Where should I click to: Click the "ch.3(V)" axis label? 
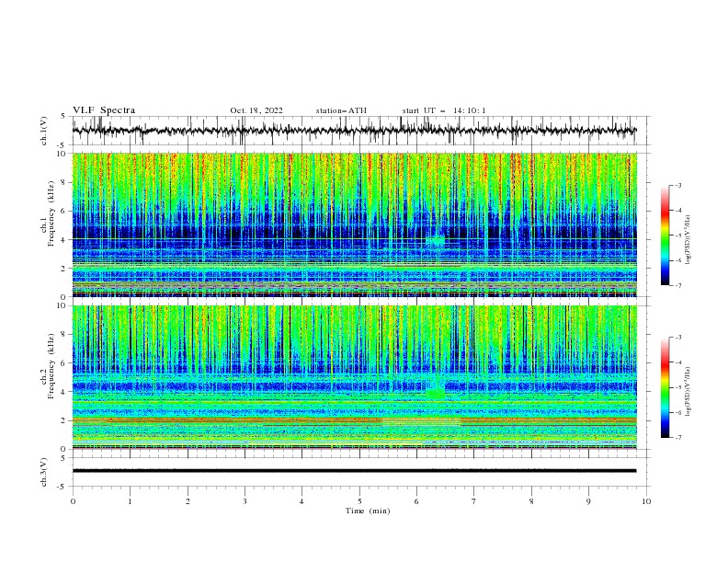pyautogui.click(x=44, y=472)
